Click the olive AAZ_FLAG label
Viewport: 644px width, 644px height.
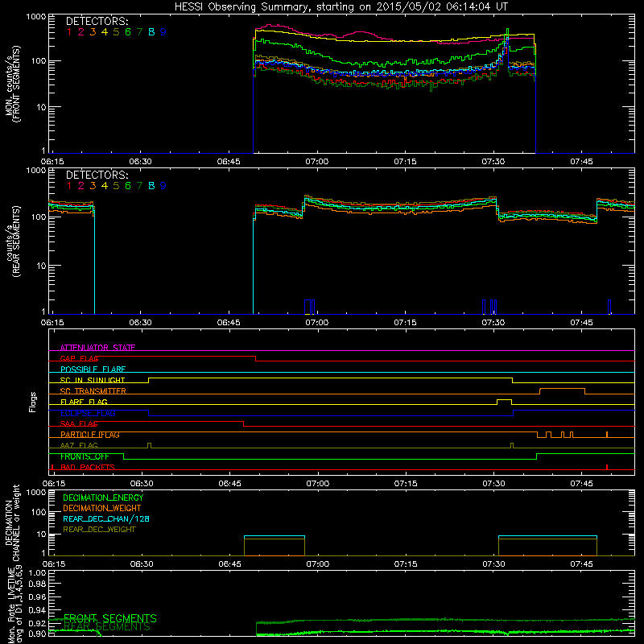(79, 445)
